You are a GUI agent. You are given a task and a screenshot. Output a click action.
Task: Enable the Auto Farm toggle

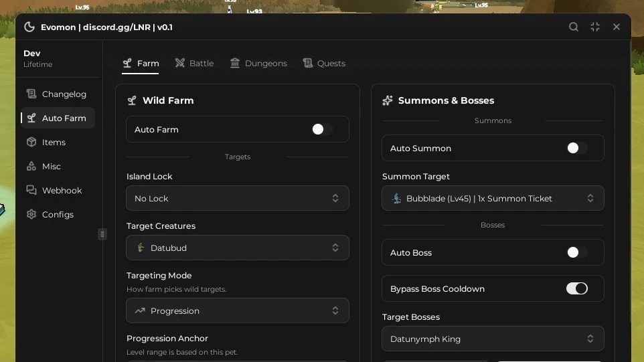tap(322, 129)
